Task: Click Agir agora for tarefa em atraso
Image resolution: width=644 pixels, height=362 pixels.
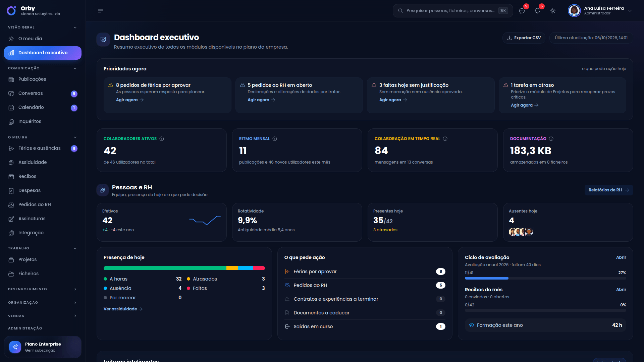Action: coord(525,105)
